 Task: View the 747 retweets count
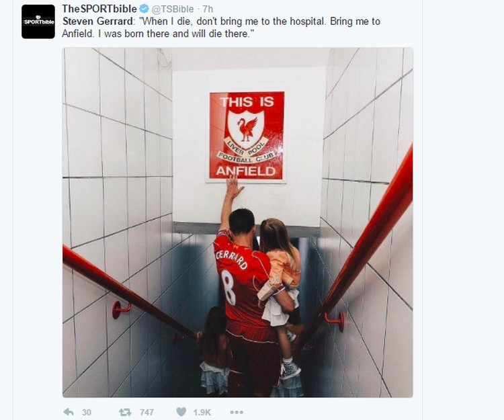click(146, 413)
